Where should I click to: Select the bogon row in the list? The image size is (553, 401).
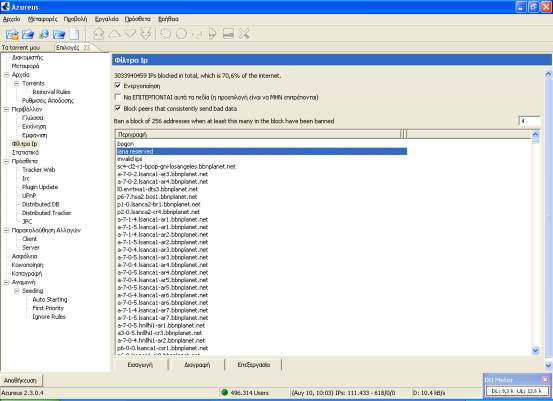click(x=261, y=144)
